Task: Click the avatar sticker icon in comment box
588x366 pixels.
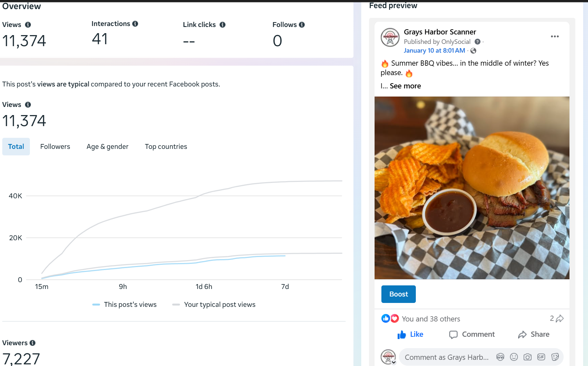Action: pyautogui.click(x=500, y=357)
